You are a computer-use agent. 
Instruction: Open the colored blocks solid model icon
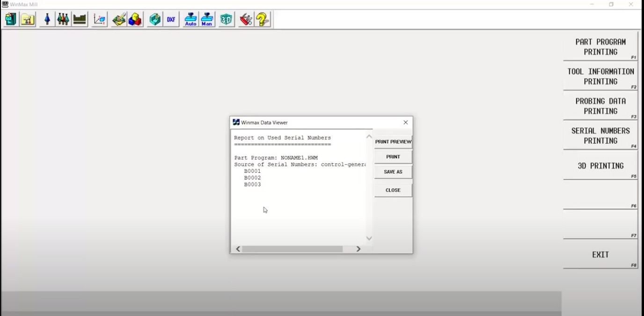[x=135, y=20]
